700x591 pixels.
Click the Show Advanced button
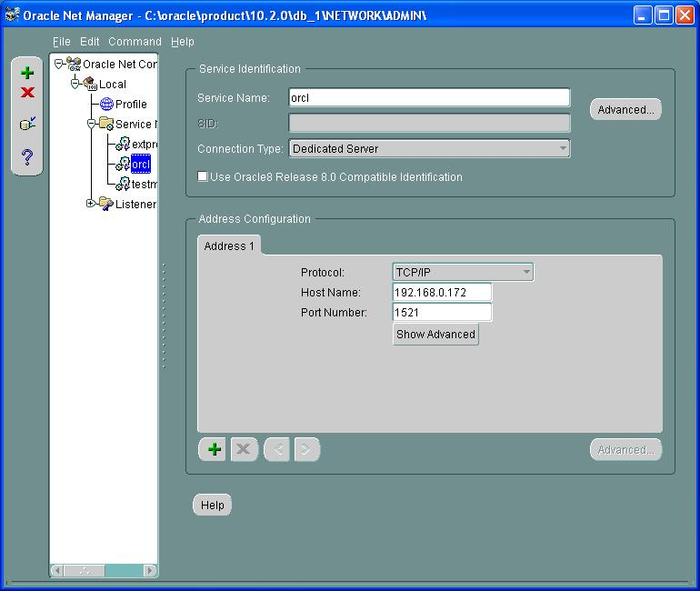point(435,334)
